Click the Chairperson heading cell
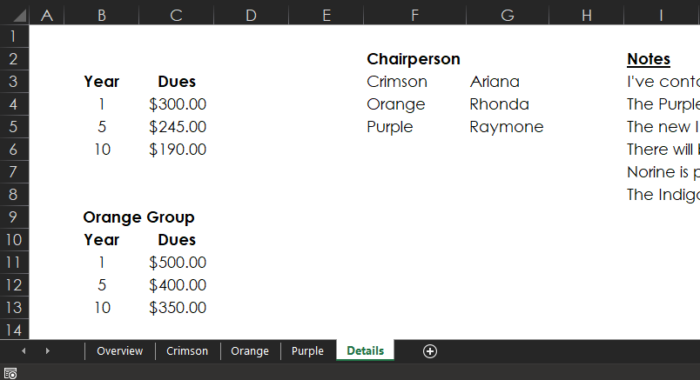This screenshot has height=380, width=700. pos(415,59)
